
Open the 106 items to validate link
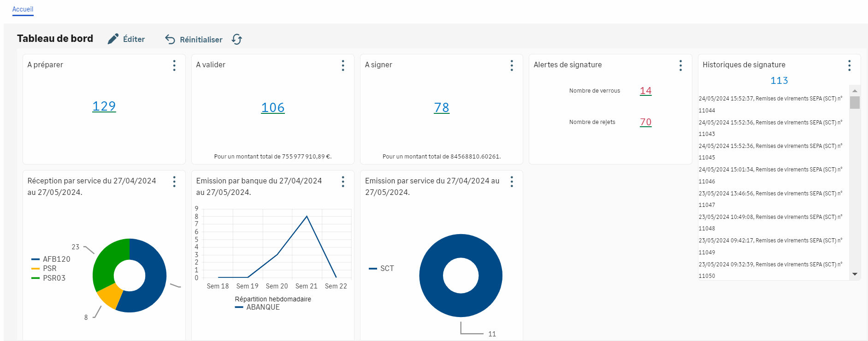pyautogui.click(x=273, y=108)
